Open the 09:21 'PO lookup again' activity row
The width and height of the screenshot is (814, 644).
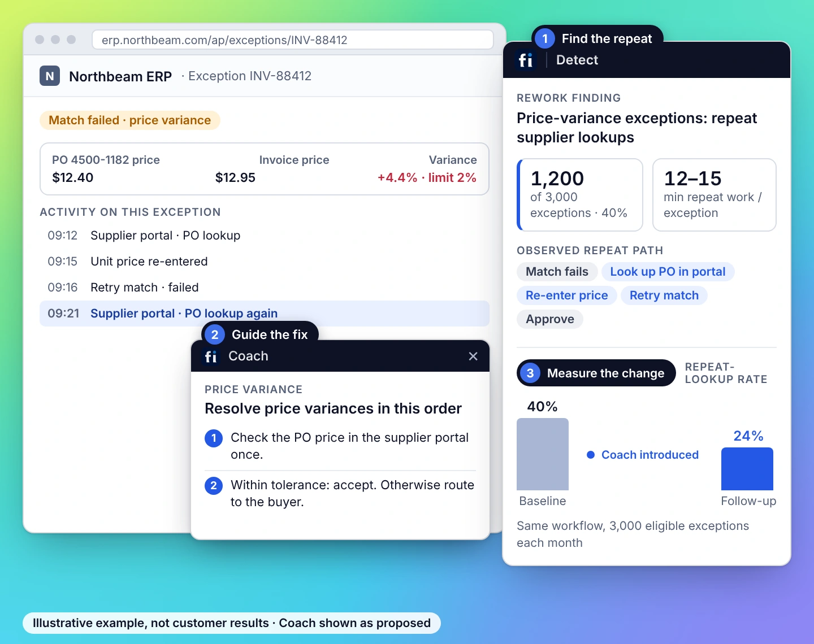[265, 314]
